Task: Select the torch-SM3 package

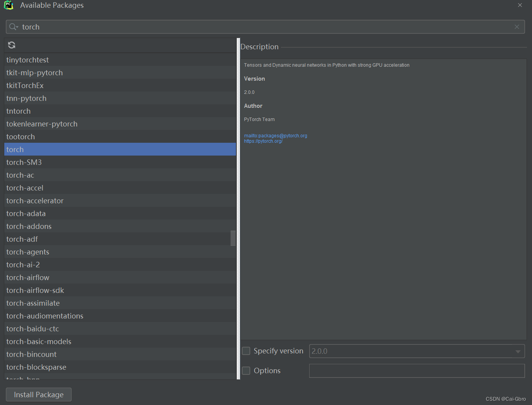Action: 120,162
